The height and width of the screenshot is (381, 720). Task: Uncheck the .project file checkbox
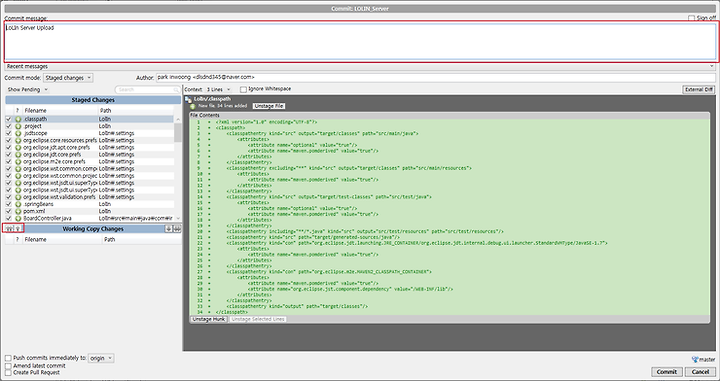[8, 126]
